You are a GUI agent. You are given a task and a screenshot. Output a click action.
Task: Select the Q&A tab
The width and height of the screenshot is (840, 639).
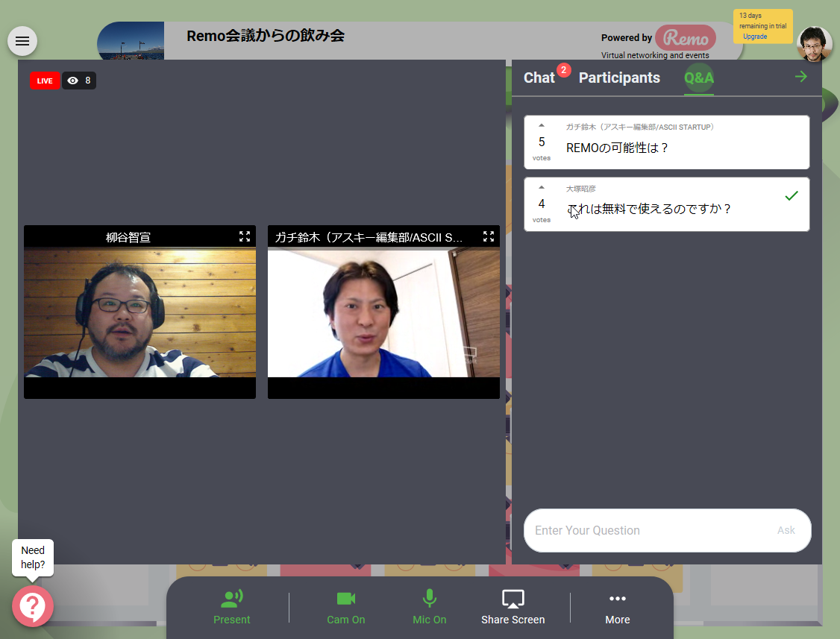click(x=698, y=78)
